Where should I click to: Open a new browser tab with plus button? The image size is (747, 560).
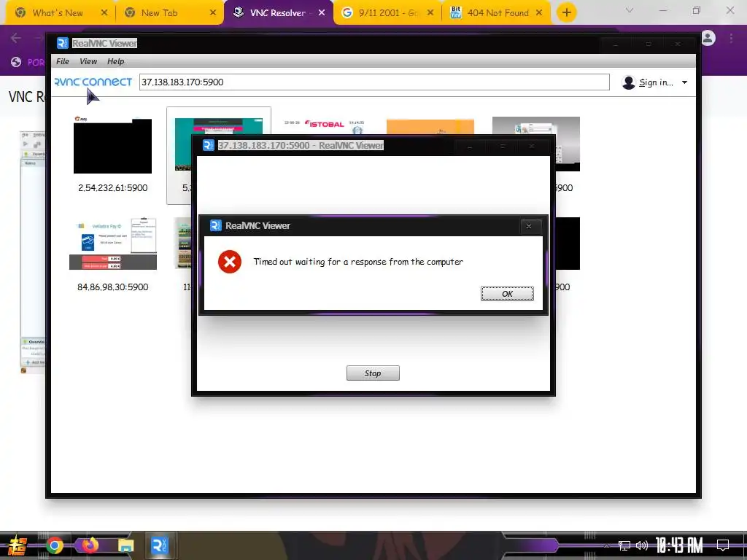click(x=566, y=13)
